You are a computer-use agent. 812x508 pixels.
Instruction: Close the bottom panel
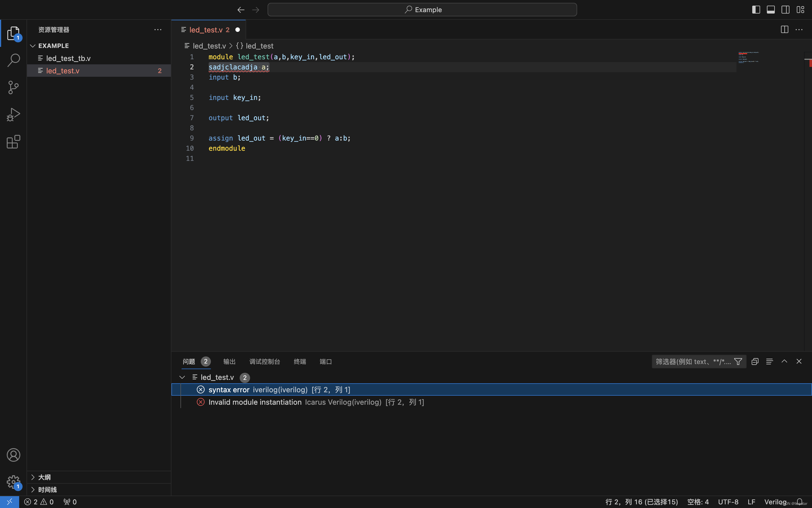799,362
